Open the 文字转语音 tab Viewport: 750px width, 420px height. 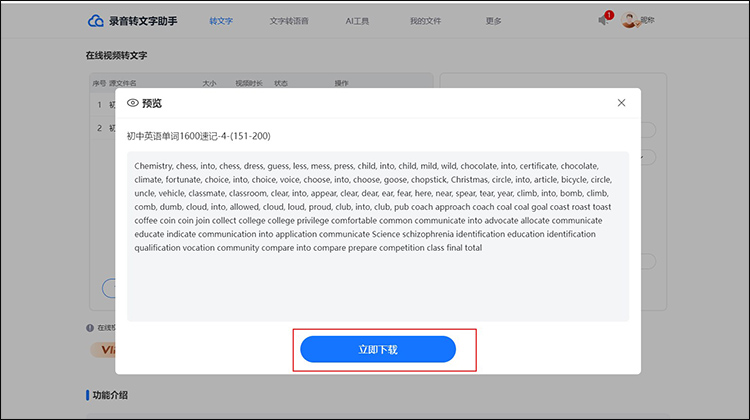tap(289, 21)
